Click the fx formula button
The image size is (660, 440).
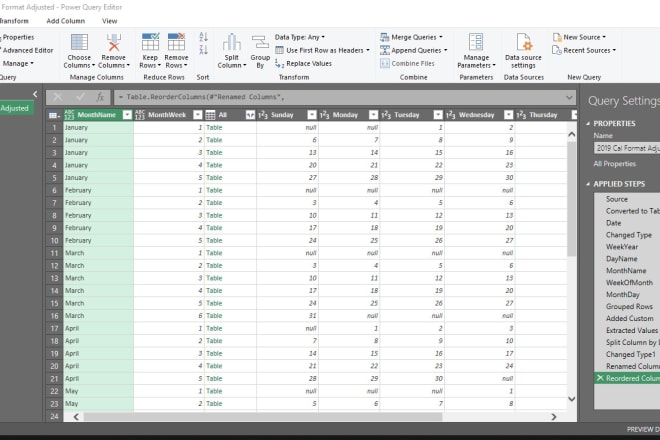pos(100,97)
